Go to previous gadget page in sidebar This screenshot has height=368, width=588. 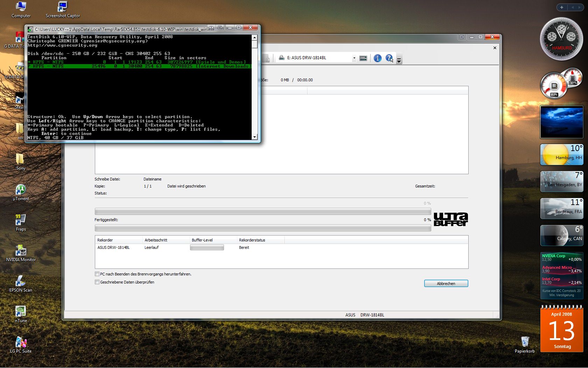(573, 7)
